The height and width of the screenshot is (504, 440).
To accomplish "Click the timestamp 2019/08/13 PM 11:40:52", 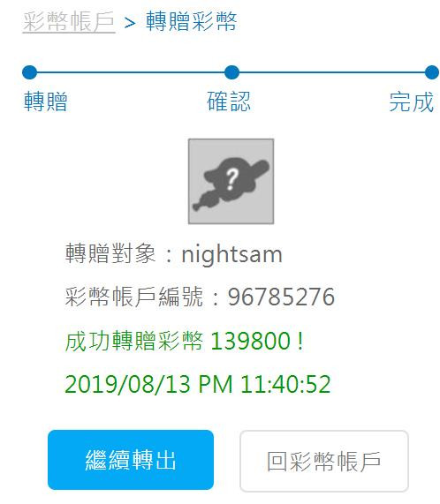I will point(198,384).
